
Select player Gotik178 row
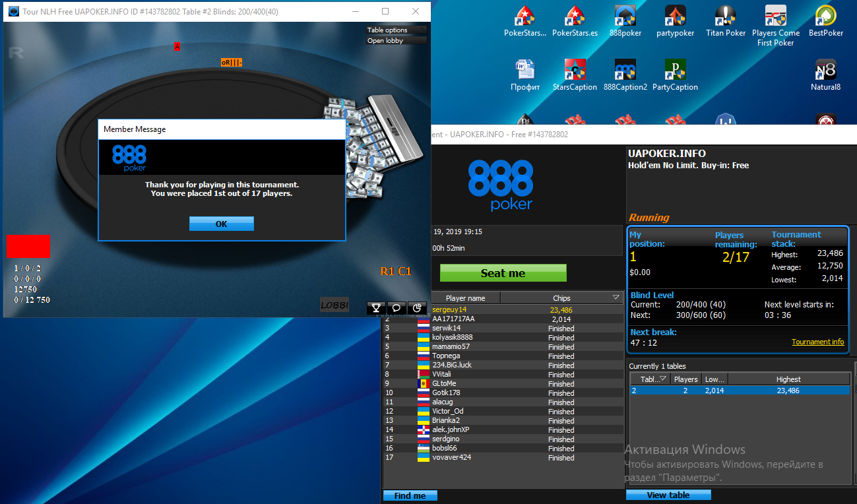503,393
